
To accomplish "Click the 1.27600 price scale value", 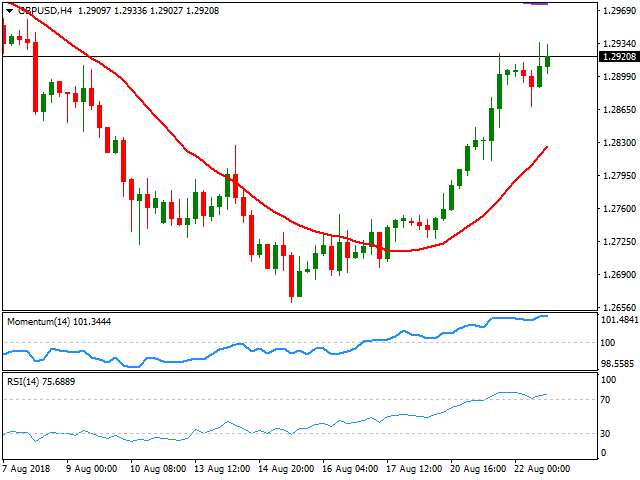I will 620,209.
